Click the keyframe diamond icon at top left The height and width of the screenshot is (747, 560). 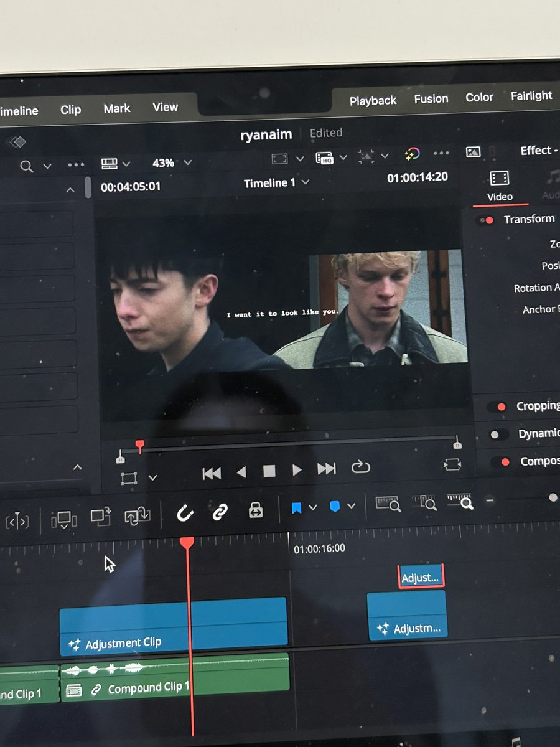coord(16,142)
